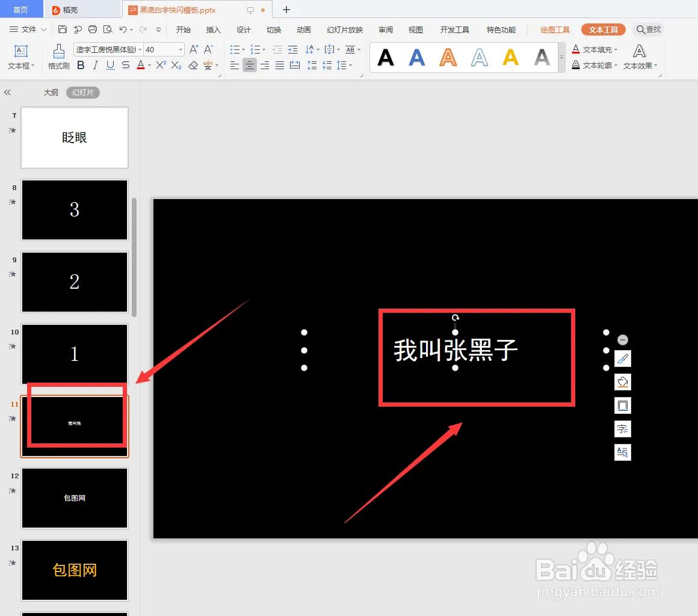698x616 pixels.
Task: Select the Format Painter (格式刷) brush
Action: [x=59, y=57]
